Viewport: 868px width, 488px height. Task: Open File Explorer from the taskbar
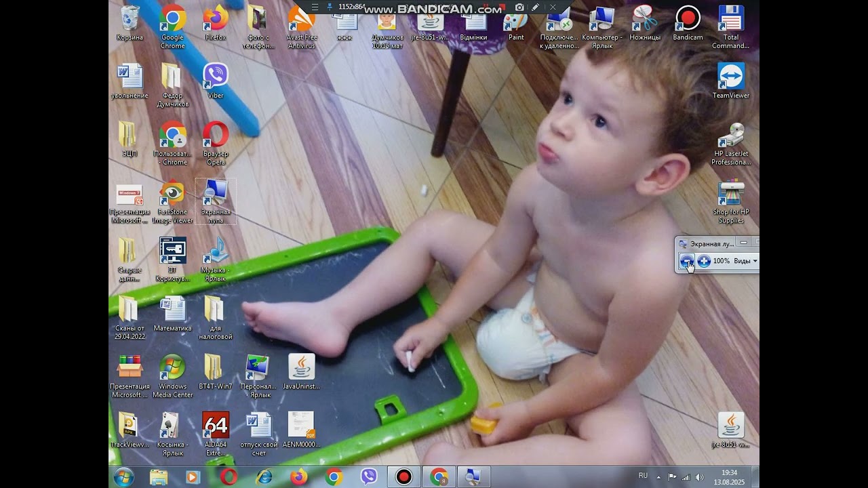point(159,476)
